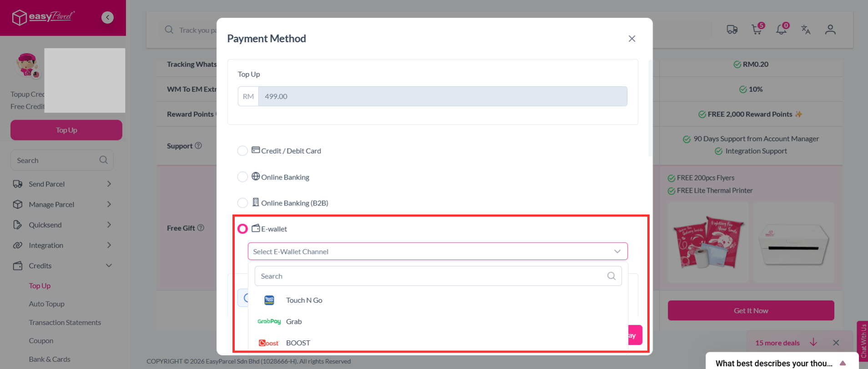The image size is (868, 369).
Task: Open the language translate icon
Action: coord(806,30)
